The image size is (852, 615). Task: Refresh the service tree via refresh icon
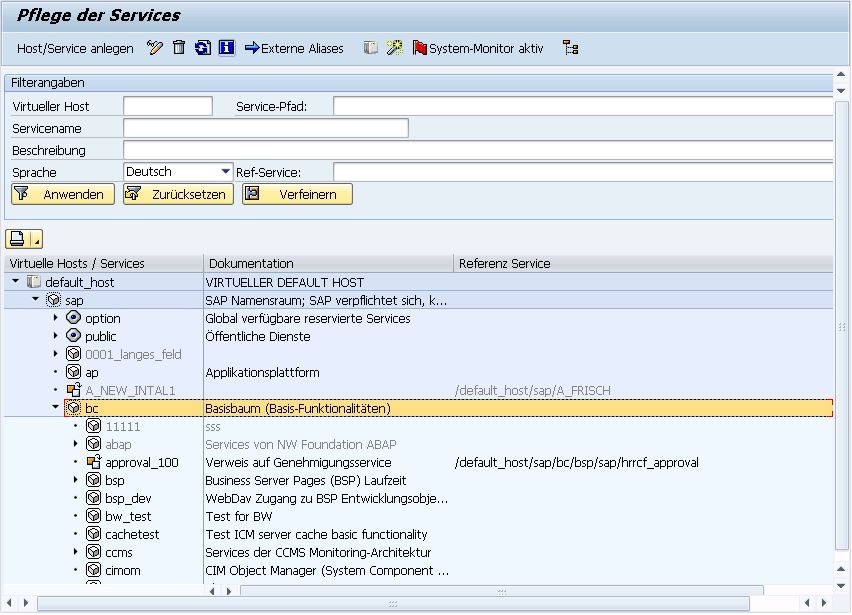click(203, 46)
